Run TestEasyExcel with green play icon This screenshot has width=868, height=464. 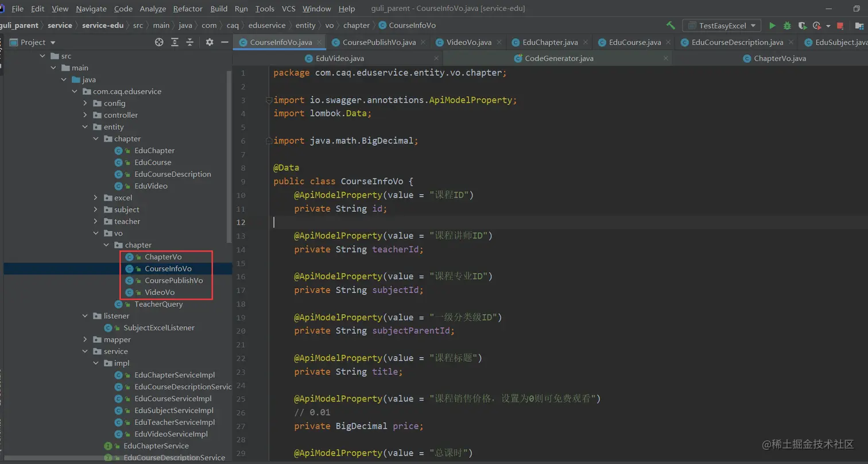(772, 25)
